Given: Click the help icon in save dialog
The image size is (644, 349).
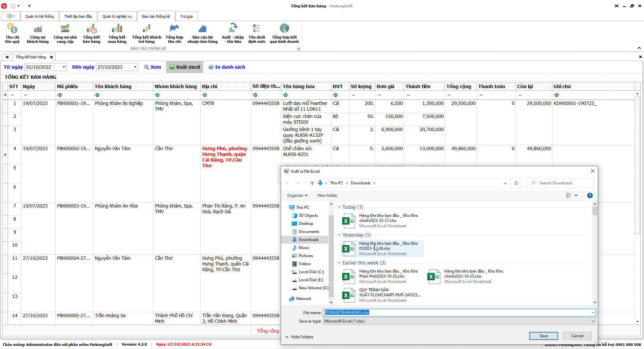Looking at the screenshot, I should [590, 195].
